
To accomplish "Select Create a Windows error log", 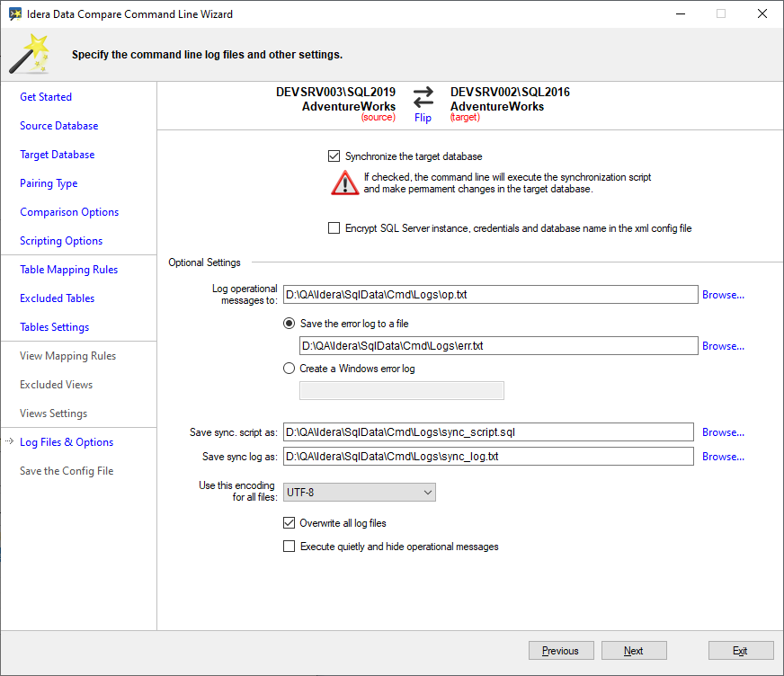I will coord(290,368).
